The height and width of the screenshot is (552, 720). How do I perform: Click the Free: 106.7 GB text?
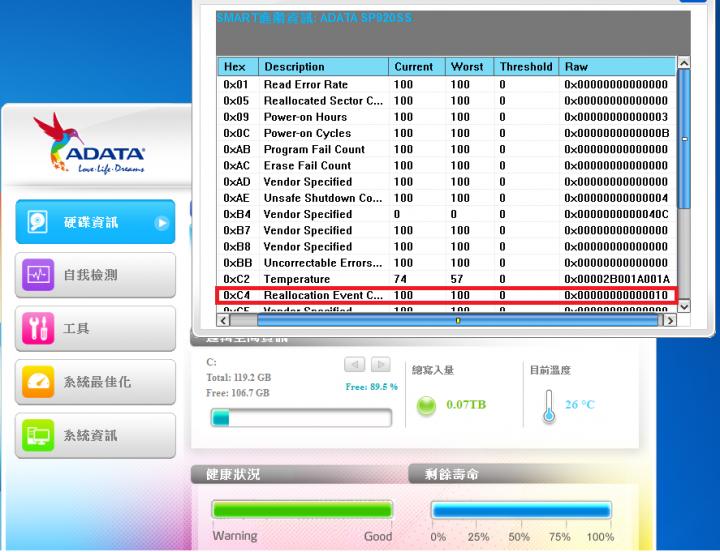238,393
